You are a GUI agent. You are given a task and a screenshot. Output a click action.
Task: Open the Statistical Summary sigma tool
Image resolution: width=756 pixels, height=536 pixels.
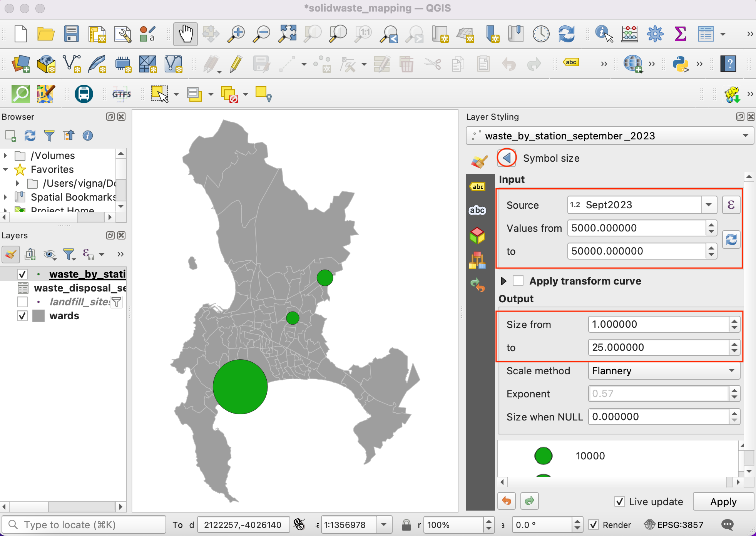(680, 34)
